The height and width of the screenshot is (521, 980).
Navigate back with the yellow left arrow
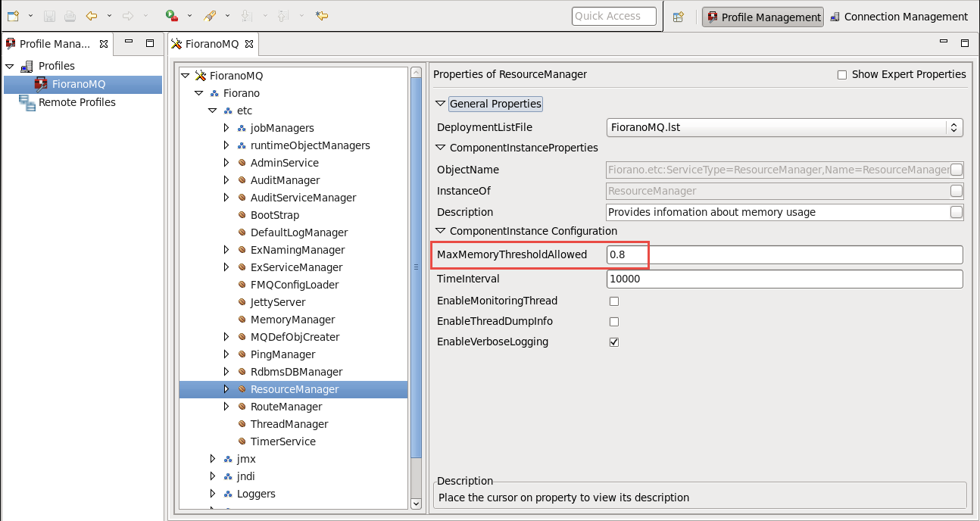(92, 15)
